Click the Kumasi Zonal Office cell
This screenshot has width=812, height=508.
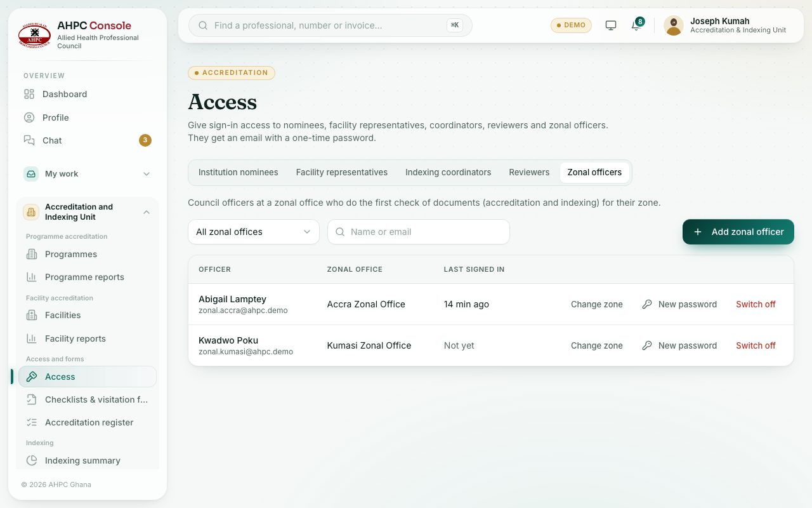pyautogui.click(x=369, y=345)
